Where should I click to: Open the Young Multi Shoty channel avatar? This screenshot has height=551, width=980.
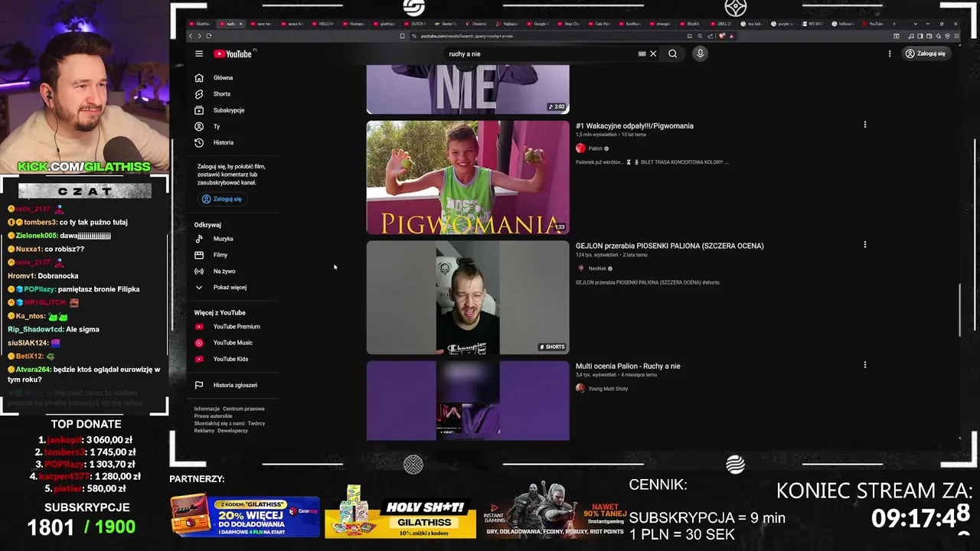(580, 389)
